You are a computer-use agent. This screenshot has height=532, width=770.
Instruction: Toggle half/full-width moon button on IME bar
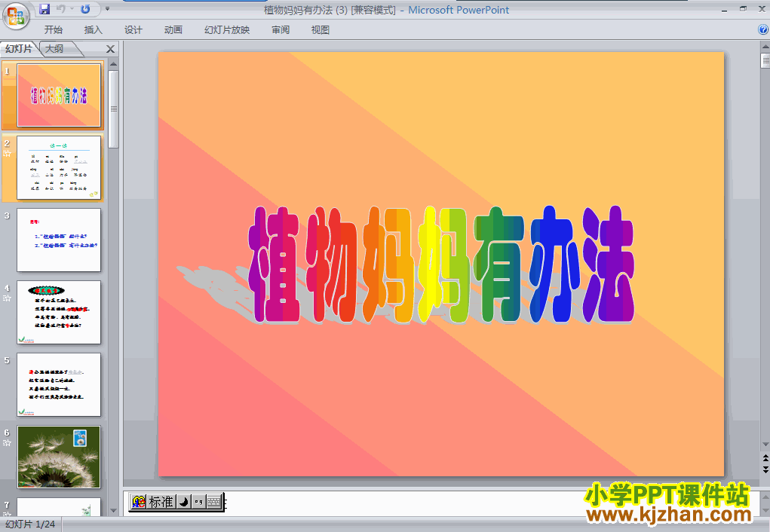pos(184,502)
